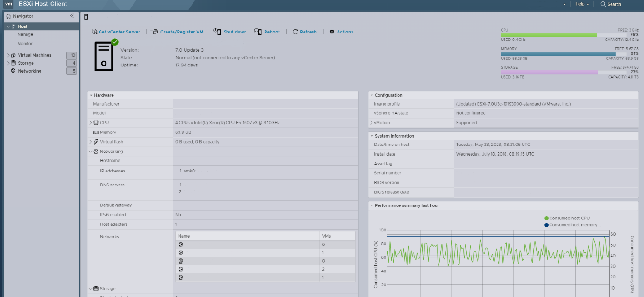
Task: Collapse the Networking section in Hardware
Action: point(91,152)
